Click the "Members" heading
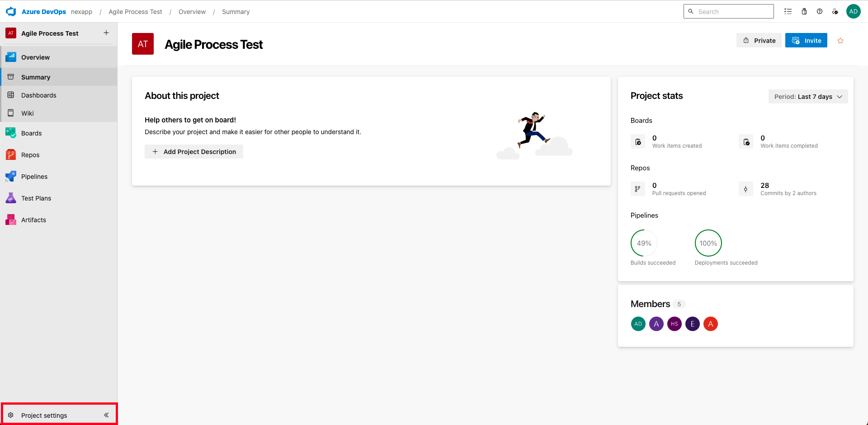The width and height of the screenshot is (868, 425). click(x=650, y=304)
